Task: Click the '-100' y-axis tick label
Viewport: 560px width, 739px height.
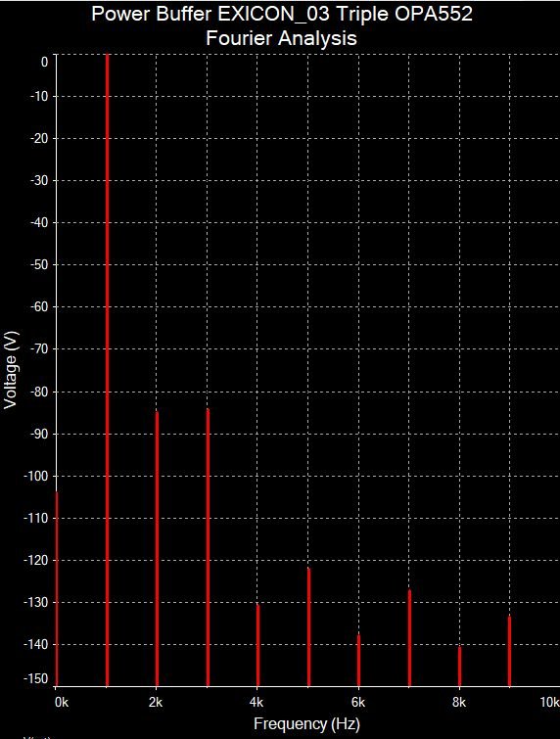Action: [36, 476]
